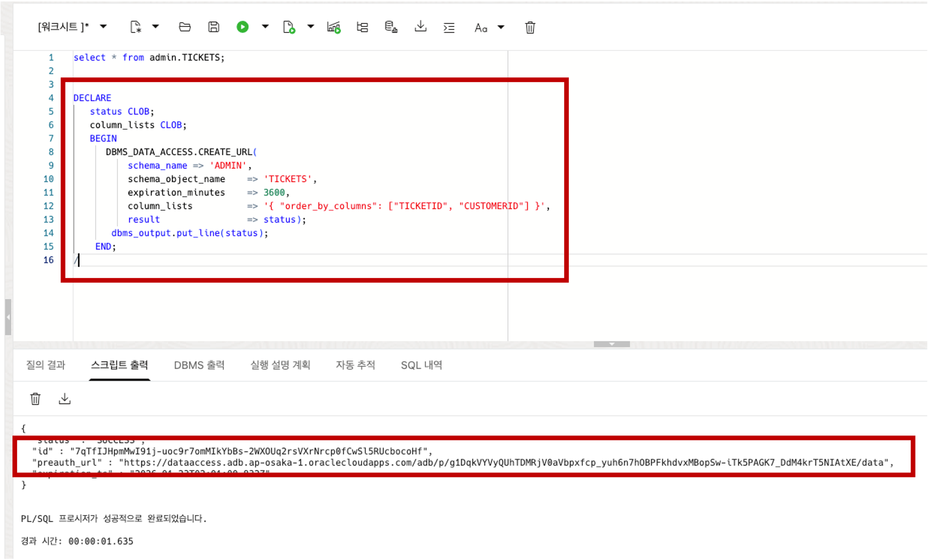The height and width of the screenshot is (560, 928).
Task: Format the SQL code with indent tool
Action: pos(449,27)
